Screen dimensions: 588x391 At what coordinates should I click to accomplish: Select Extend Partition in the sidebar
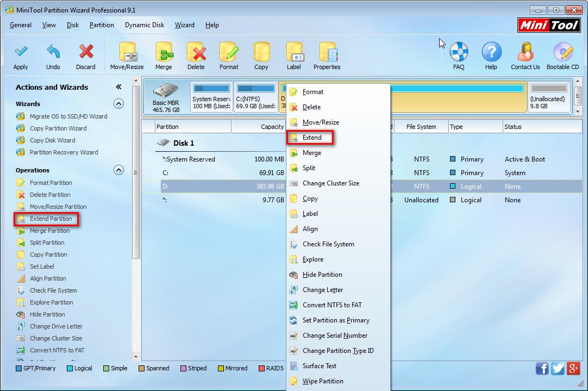51,219
